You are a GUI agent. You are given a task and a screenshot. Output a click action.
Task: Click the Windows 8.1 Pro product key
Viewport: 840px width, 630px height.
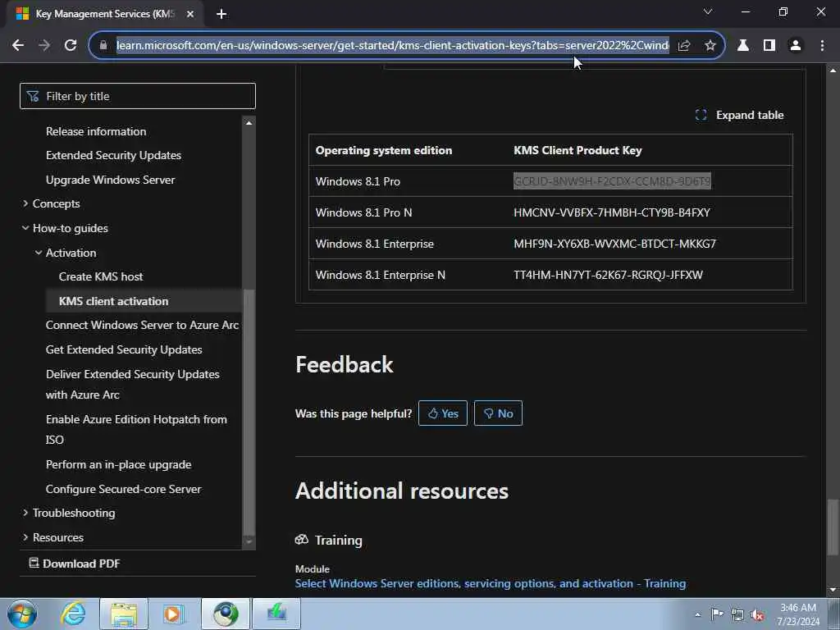[612, 181]
